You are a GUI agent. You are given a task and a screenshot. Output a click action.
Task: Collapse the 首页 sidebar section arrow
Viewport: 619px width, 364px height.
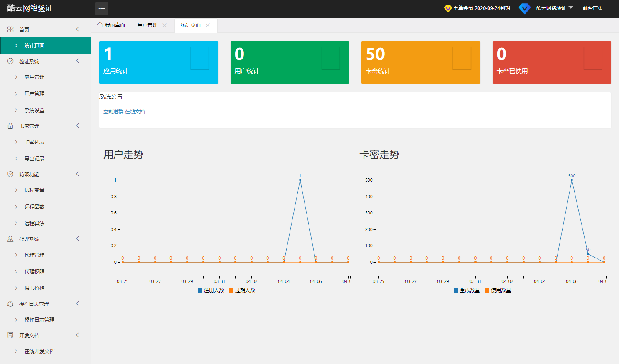(x=77, y=29)
